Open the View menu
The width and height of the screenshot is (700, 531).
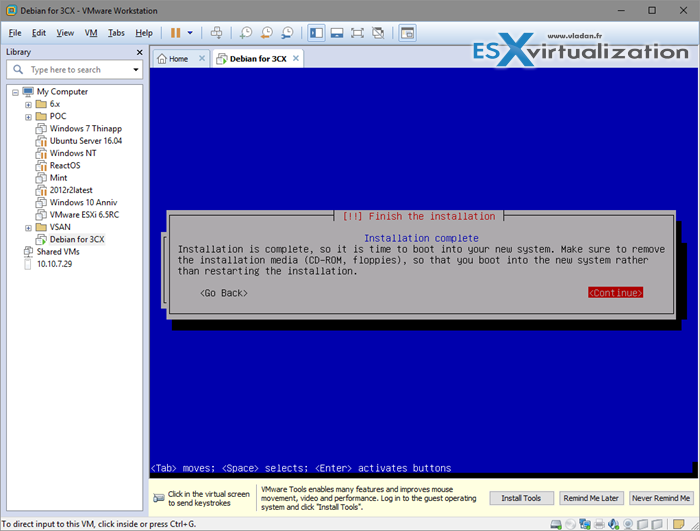pyautogui.click(x=65, y=33)
